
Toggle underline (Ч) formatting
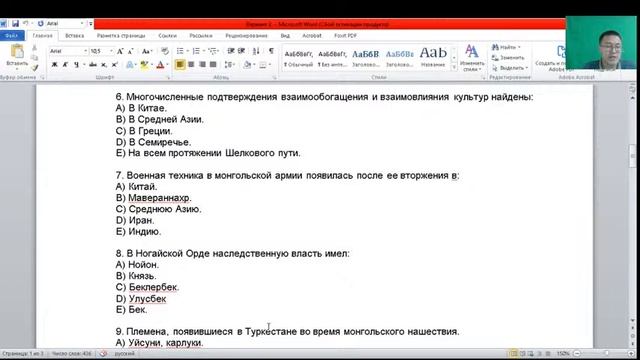76,65
